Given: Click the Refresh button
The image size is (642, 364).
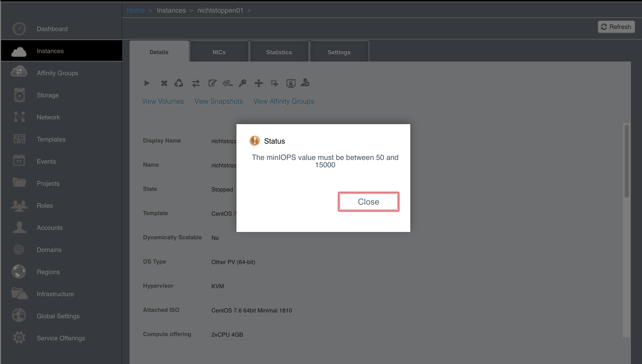Looking at the screenshot, I should (x=616, y=27).
